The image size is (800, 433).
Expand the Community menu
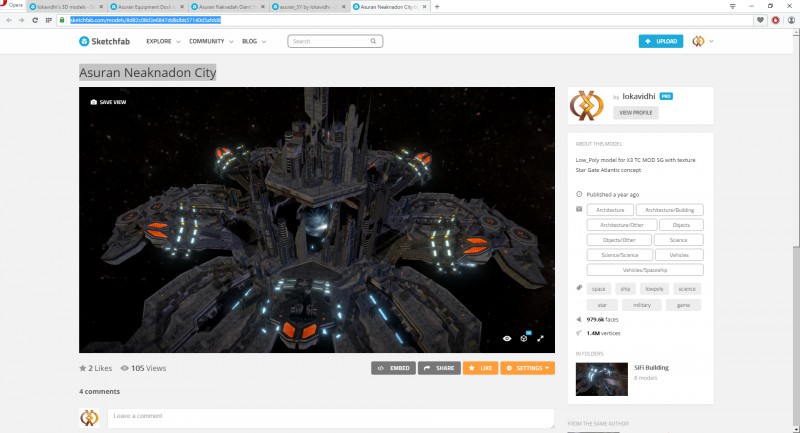(211, 41)
